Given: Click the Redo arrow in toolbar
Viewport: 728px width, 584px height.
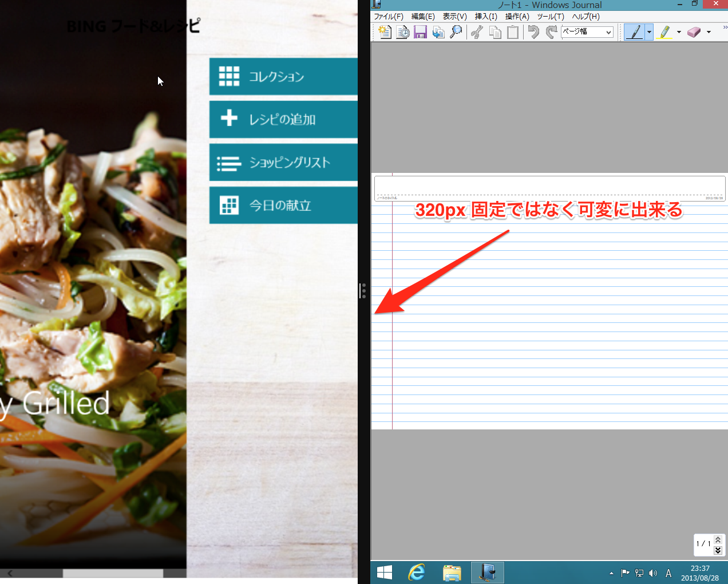Looking at the screenshot, I should pyautogui.click(x=551, y=32).
